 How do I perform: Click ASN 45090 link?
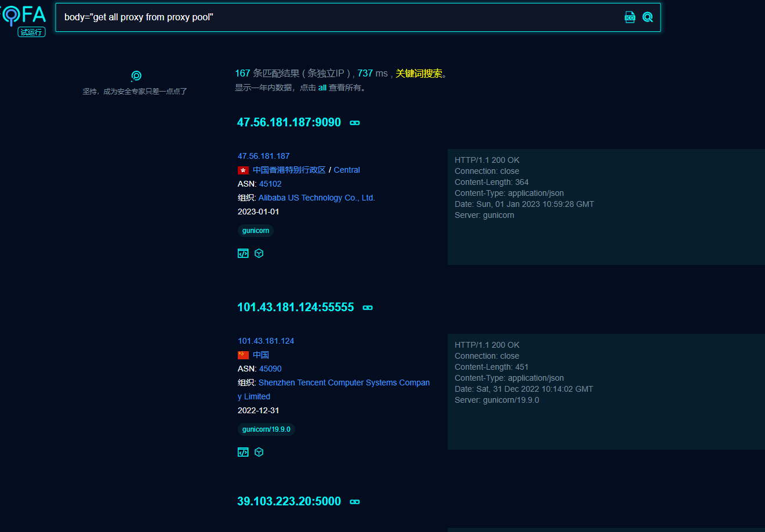[270, 369]
